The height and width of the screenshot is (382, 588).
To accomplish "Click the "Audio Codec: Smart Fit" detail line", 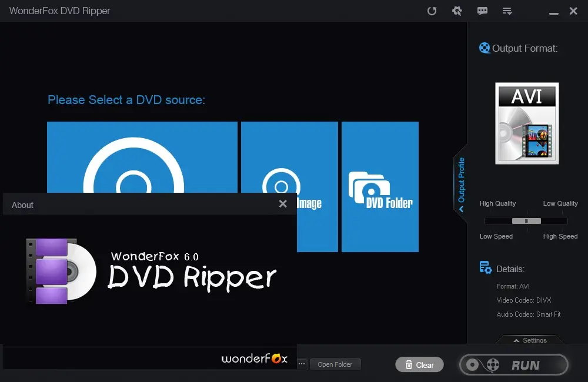I will [x=529, y=314].
